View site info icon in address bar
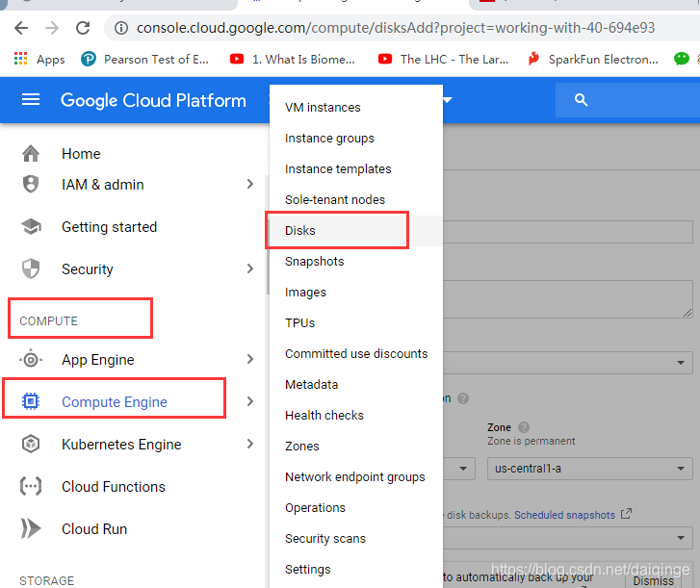The image size is (700, 588). pos(121,28)
